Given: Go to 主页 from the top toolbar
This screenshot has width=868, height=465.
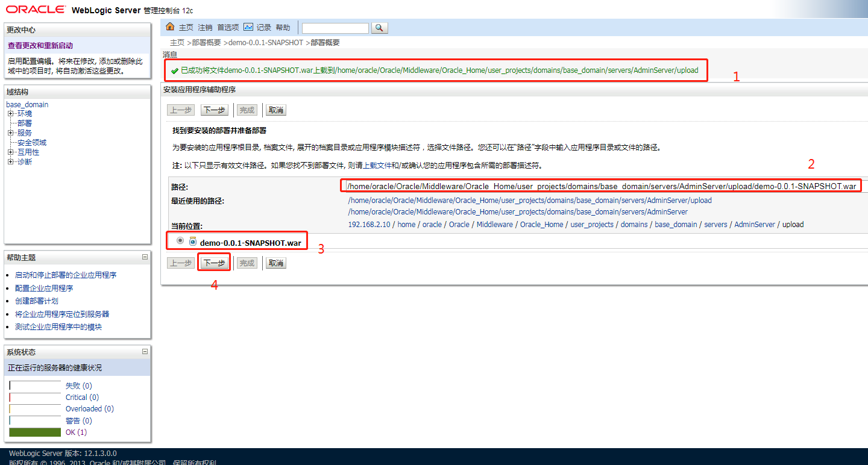Looking at the screenshot, I should [186, 28].
